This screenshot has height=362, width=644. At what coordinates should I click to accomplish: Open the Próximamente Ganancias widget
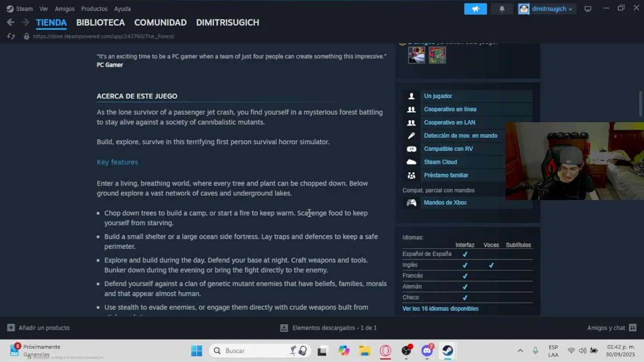pos(36,350)
